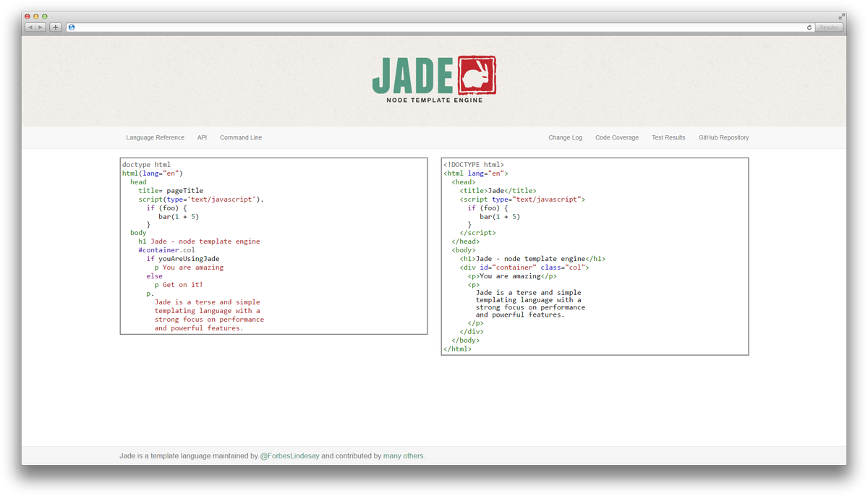Click '<div id="container" class="col">' line
This screenshot has height=496, width=868.
click(524, 268)
